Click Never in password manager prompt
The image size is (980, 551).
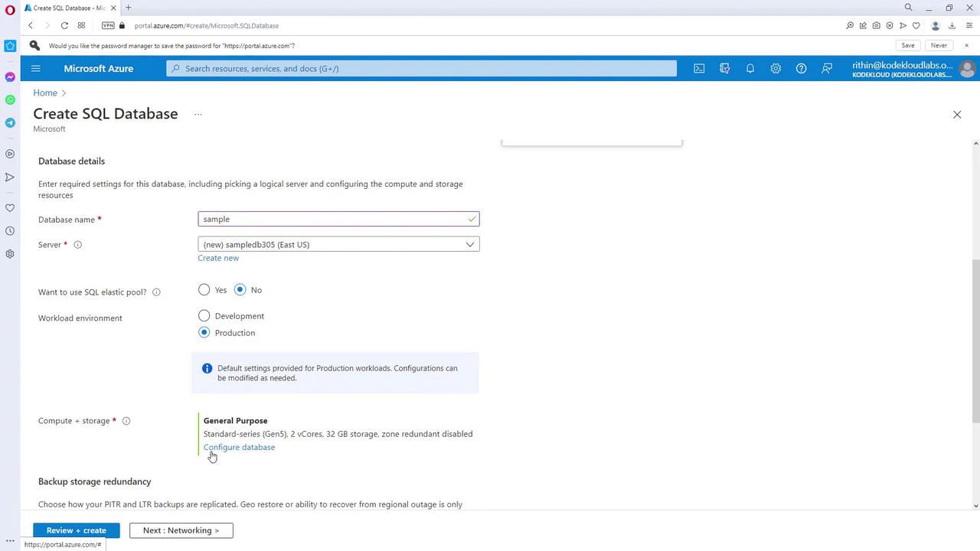pos(939,45)
